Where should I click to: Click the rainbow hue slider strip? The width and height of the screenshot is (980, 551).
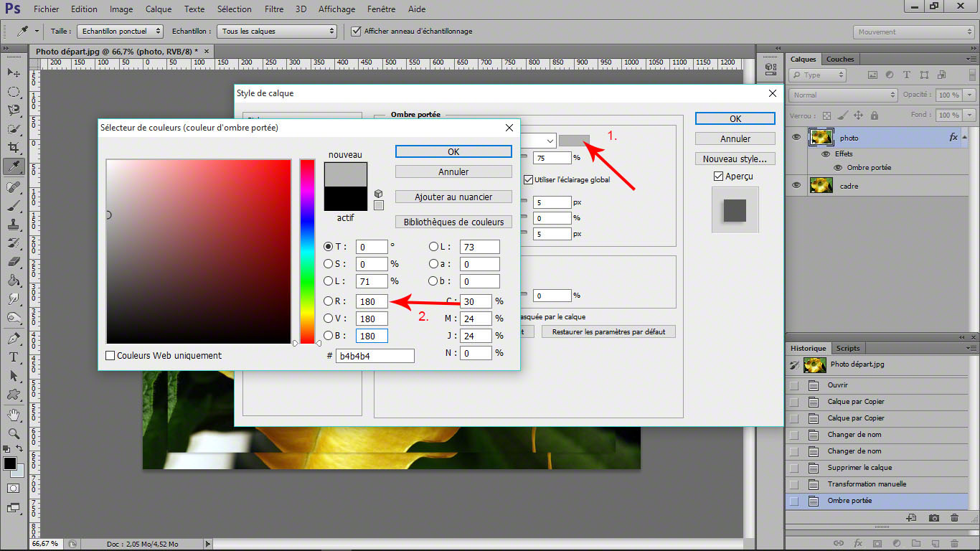point(307,251)
